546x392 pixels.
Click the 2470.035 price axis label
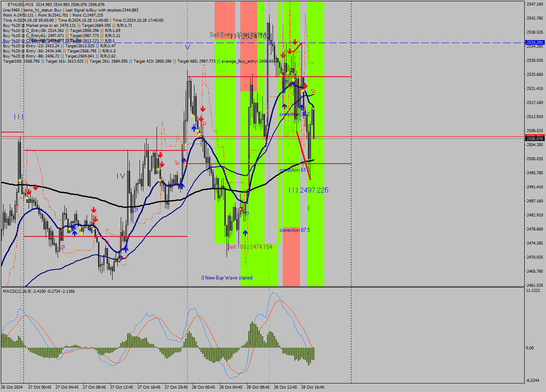[x=535, y=257]
